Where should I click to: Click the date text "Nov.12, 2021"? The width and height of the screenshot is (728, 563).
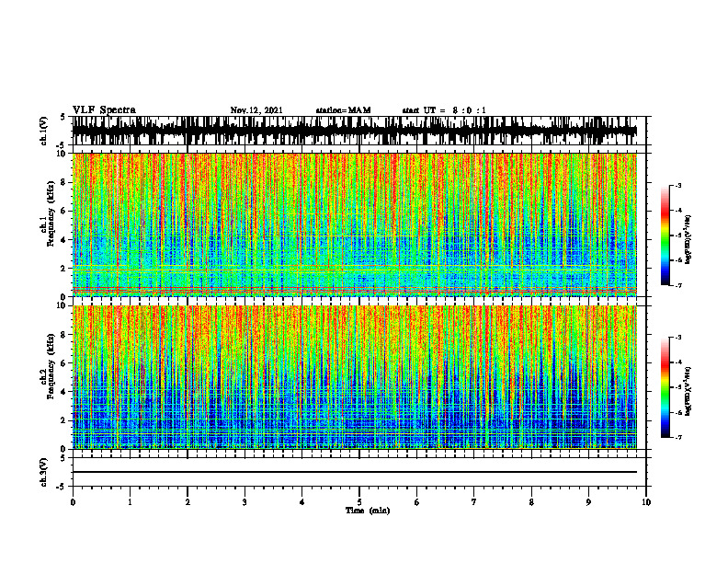point(256,110)
